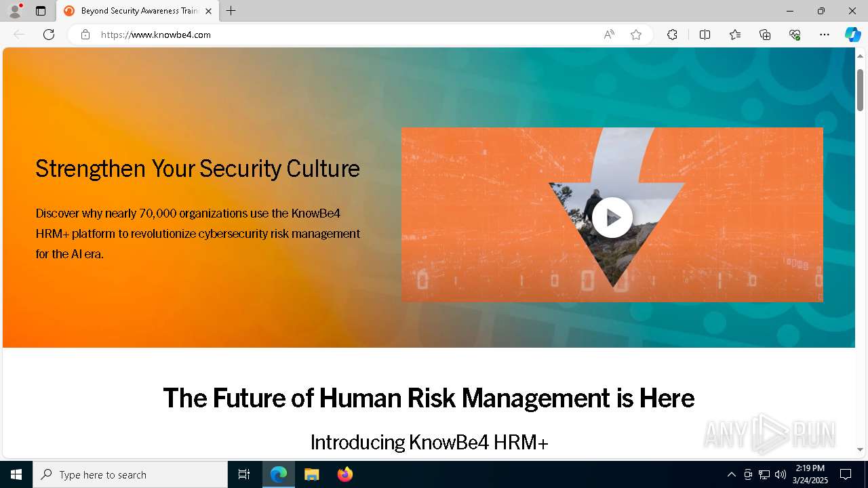Click the vertical scrollbar thumb
The height and width of the screenshot is (488, 868).
click(x=860, y=90)
